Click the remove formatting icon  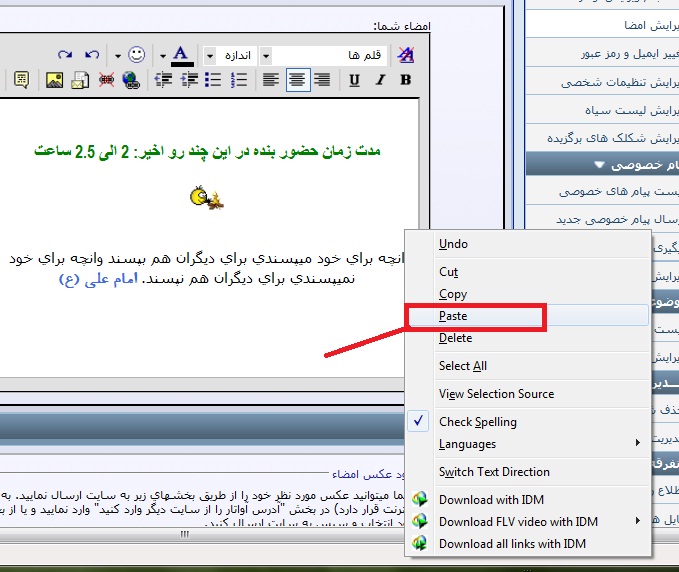pos(405,54)
